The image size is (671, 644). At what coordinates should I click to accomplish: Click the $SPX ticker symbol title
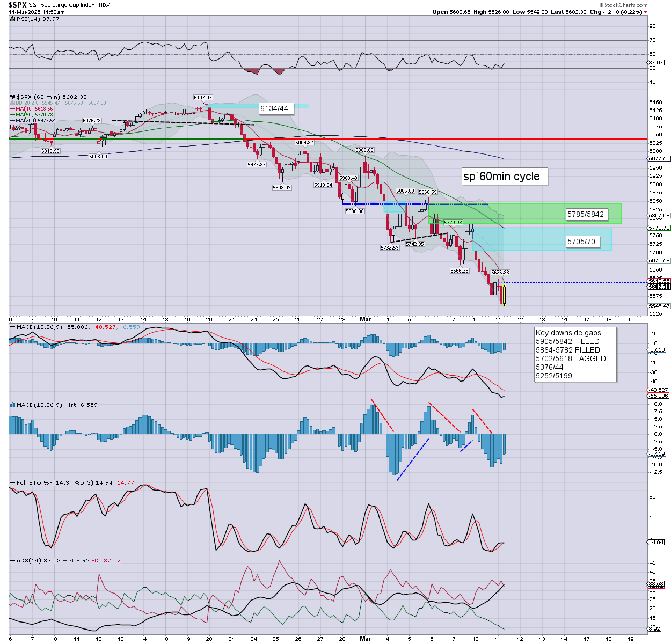tap(17, 5)
